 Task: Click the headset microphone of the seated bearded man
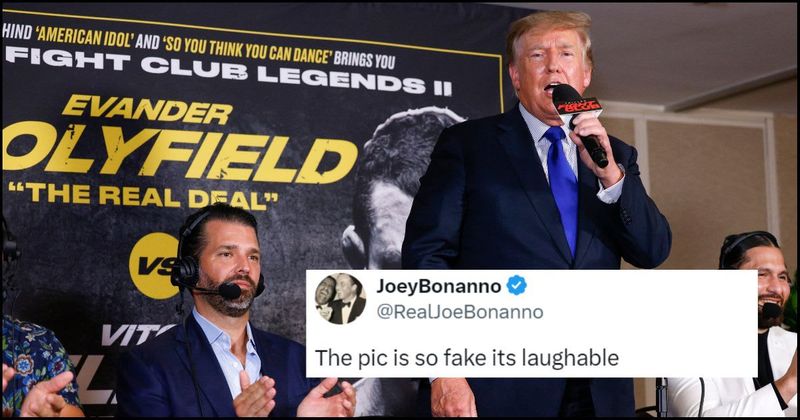pos(229,290)
